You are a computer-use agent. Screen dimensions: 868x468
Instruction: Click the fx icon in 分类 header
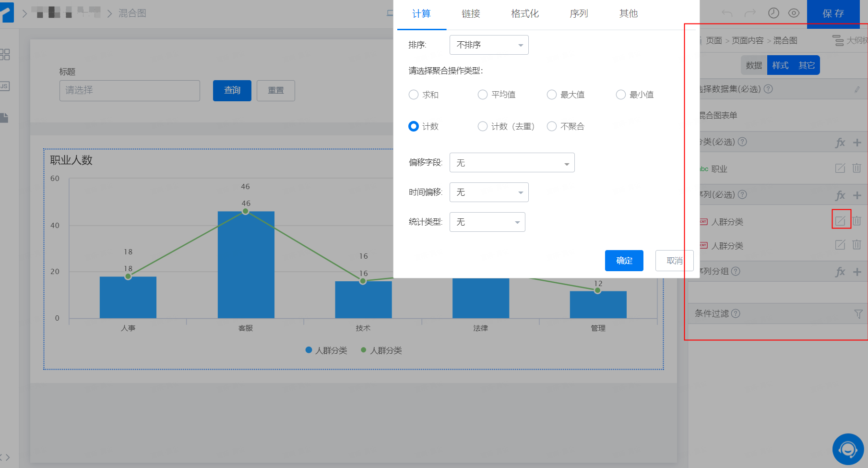click(x=840, y=143)
